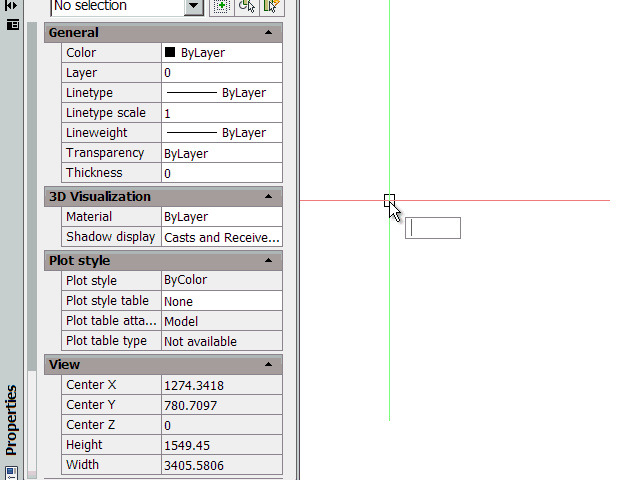Click the Properties panel vertical scrollbar
The height and width of the screenshot is (480, 640).
point(32,249)
